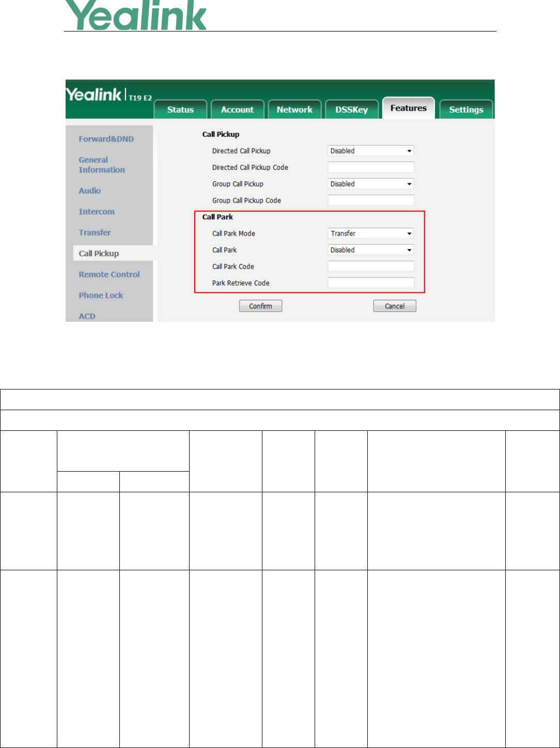
Task: Open the Call Park Mode dropdown
Action: [371, 233]
